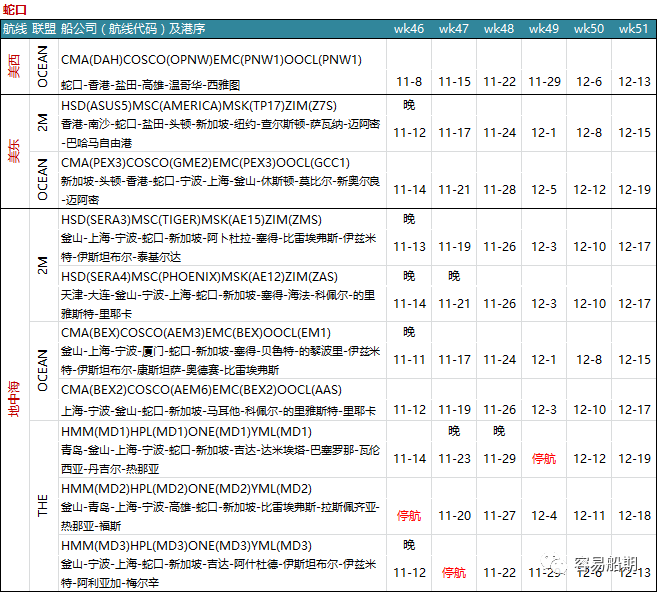This screenshot has height=593, width=658.
Task: Click the HMM(MD2)HPL(MD2) service line
Action: [186, 489]
